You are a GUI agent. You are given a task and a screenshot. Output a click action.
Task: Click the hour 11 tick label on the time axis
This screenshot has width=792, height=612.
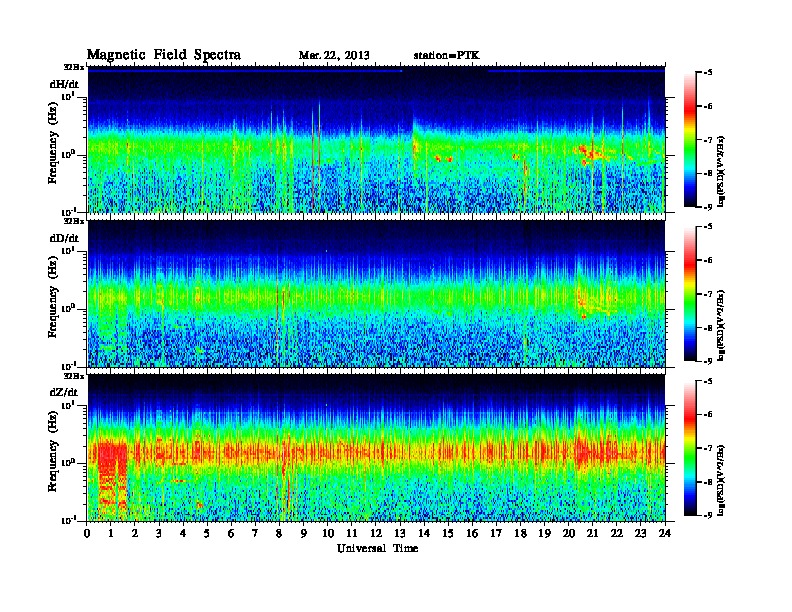[352, 534]
